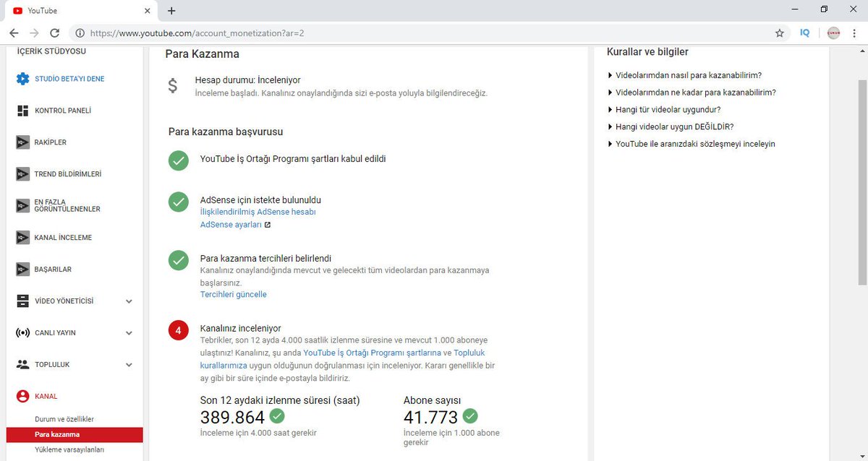Open the AdSense ayarları link
868x461 pixels.
pyautogui.click(x=231, y=225)
